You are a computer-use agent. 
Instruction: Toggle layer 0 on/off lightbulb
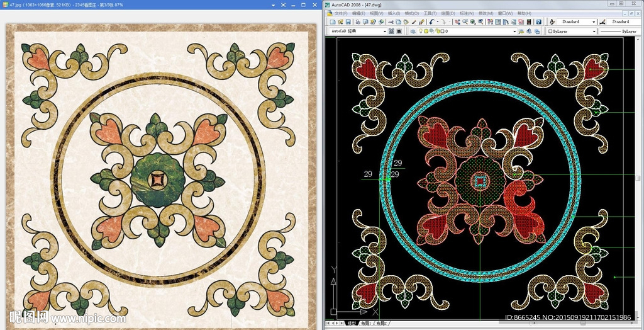click(x=419, y=31)
